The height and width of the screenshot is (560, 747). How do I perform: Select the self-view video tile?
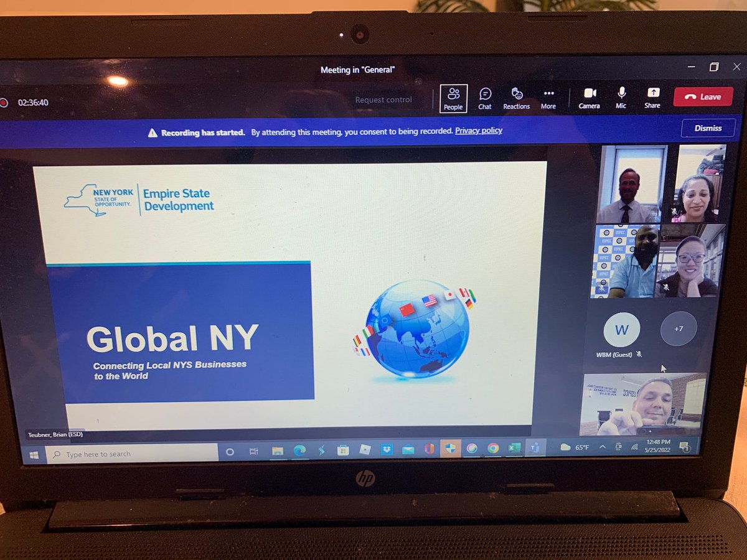tap(643, 404)
